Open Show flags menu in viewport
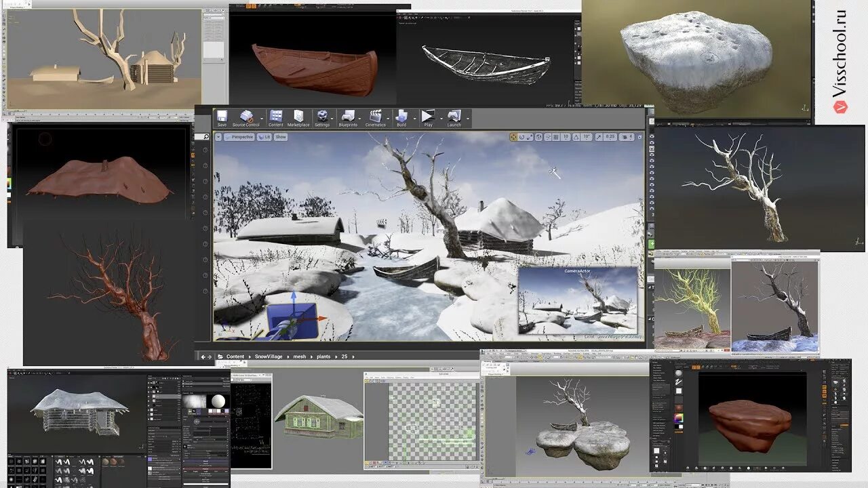This screenshot has width=868, height=488. [281, 137]
